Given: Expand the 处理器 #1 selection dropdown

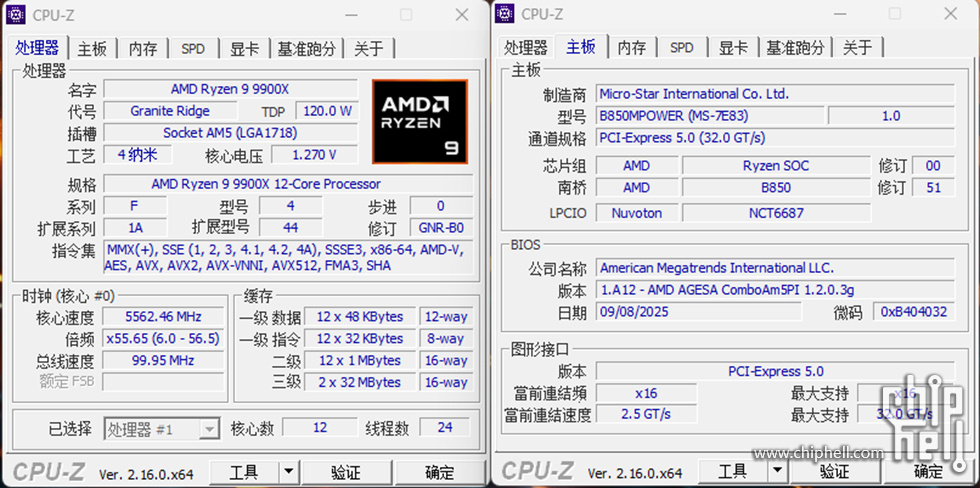Looking at the screenshot, I should tap(209, 429).
